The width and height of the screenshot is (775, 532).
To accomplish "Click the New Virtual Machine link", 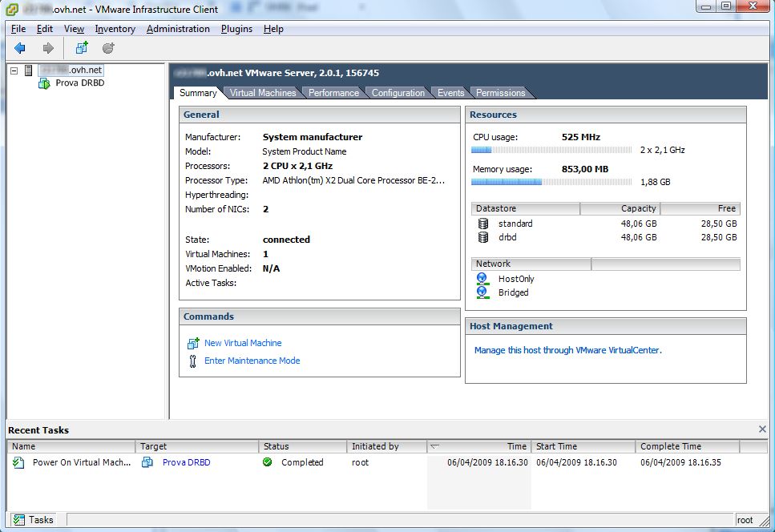I will tap(243, 343).
